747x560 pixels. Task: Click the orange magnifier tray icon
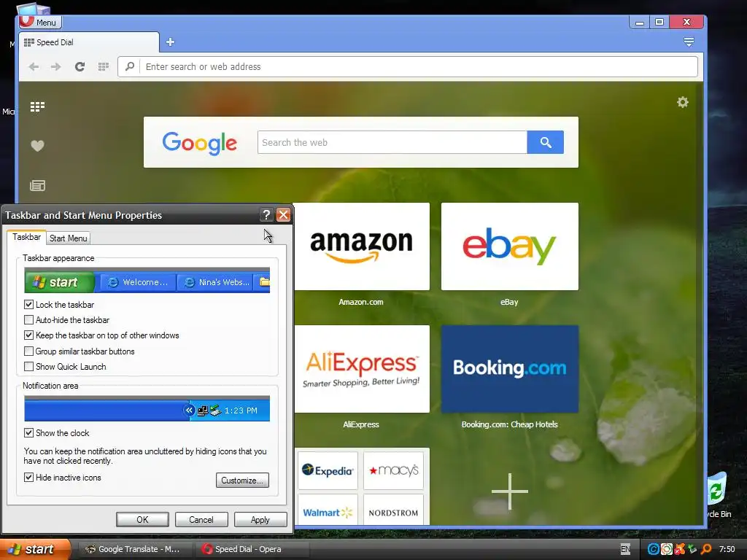pyautogui.click(x=706, y=549)
